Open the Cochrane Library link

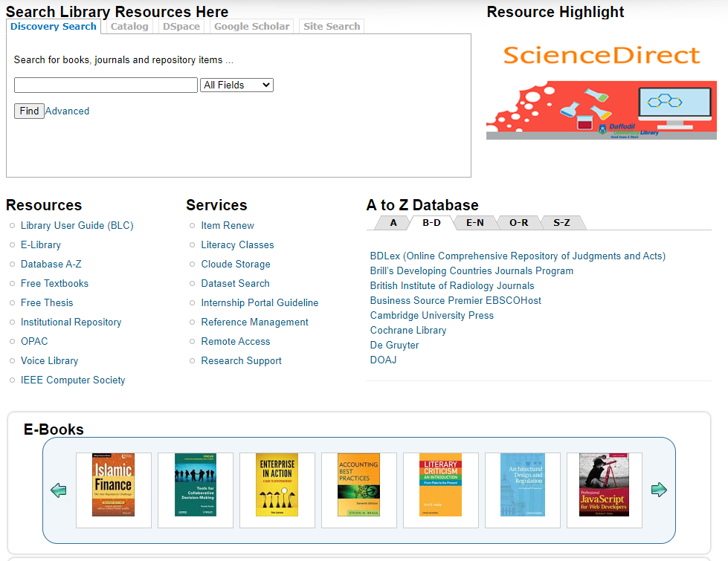[408, 331]
